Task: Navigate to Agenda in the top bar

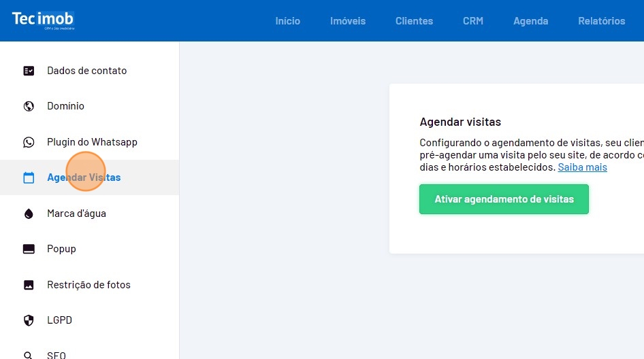Action: [x=531, y=21]
